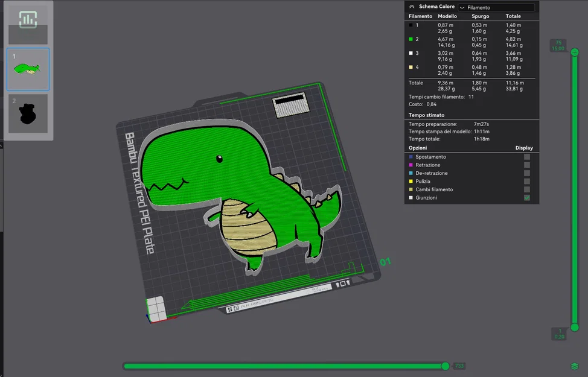Click the magenta Retrazione legend square
588x377 pixels.
411,165
